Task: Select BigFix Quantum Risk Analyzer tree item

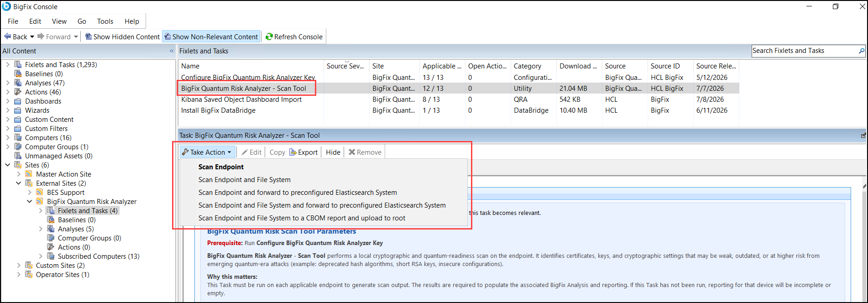Action: (92, 201)
